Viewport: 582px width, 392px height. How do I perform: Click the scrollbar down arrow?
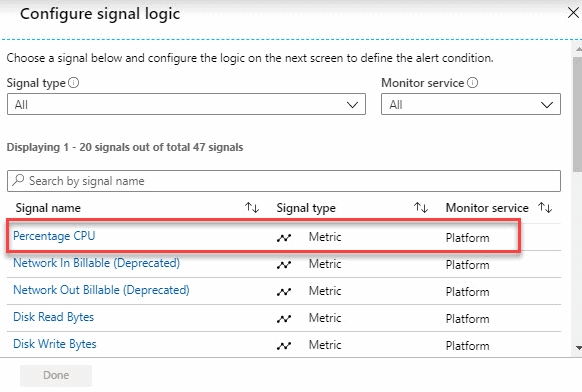(578, 348)
